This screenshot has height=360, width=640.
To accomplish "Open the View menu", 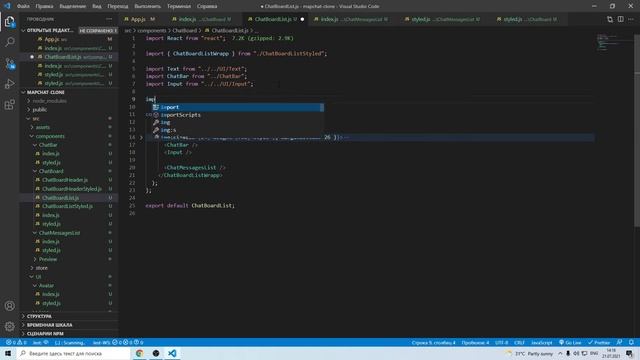I will [97, 6].
